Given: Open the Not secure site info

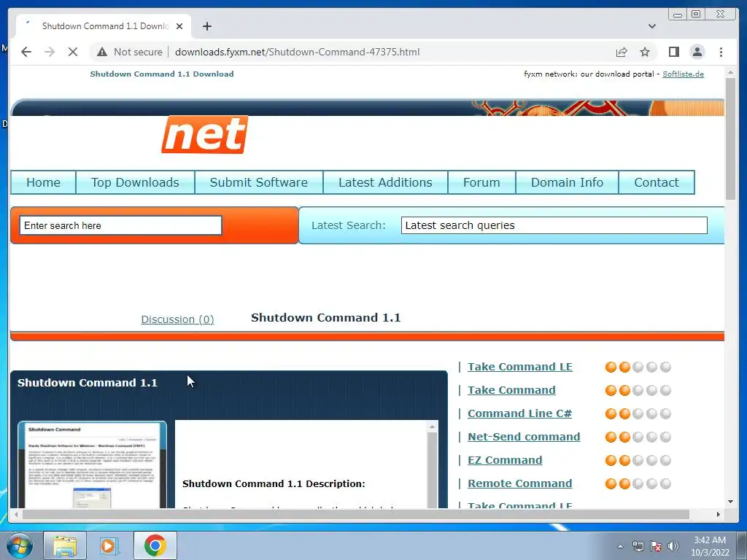Looking at the screenshot, I should 130,52.
